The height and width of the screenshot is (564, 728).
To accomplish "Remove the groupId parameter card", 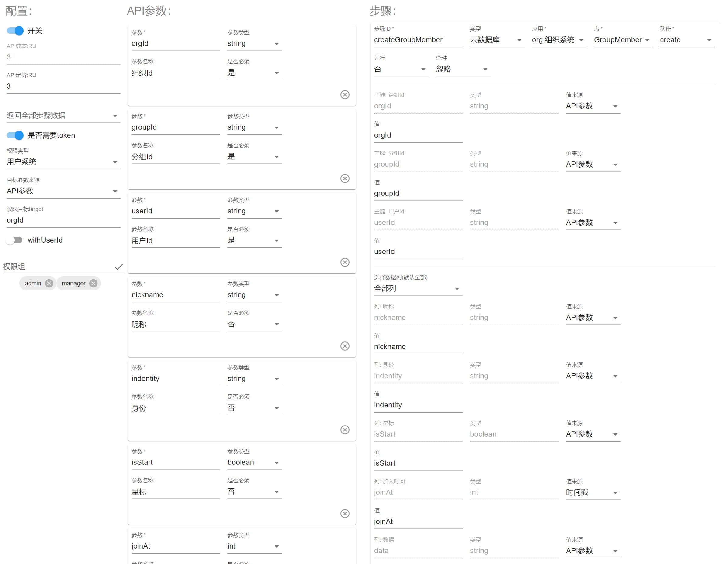I will [x=345, y=178].
